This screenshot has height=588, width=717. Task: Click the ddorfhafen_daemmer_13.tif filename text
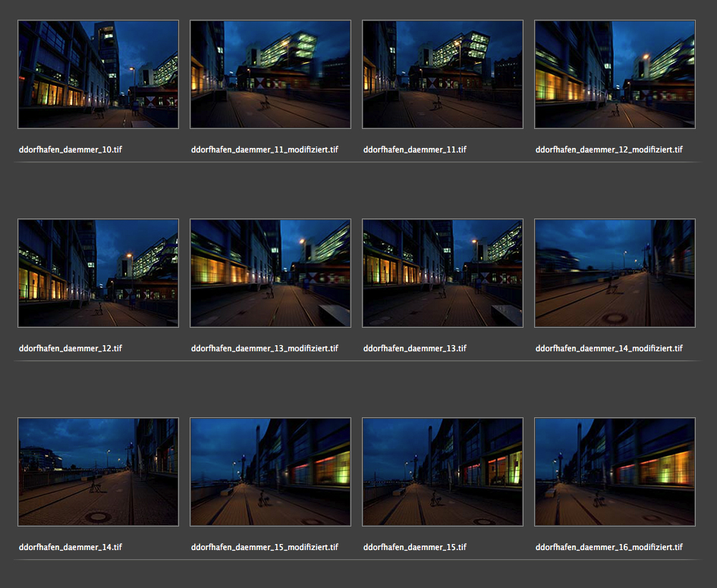(414, 348)
